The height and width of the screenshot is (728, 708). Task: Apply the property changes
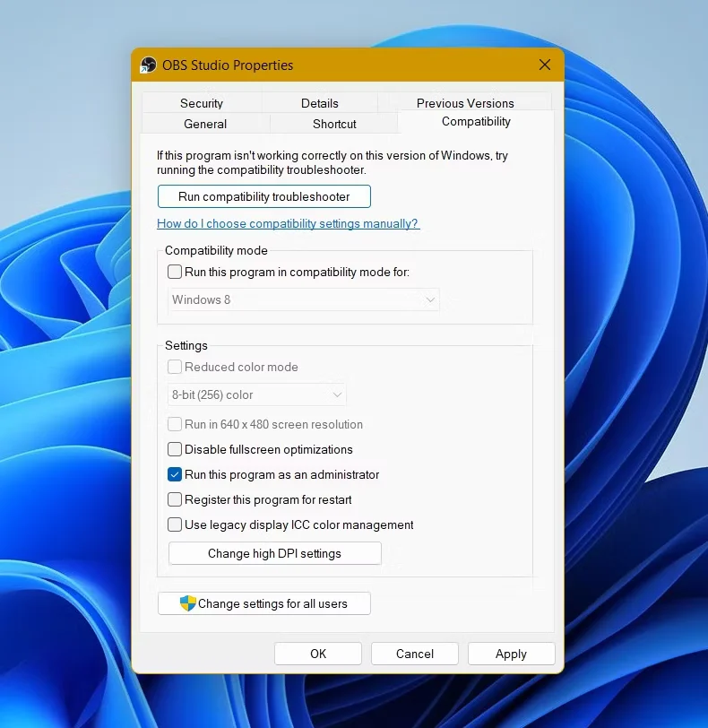point(511,654)
